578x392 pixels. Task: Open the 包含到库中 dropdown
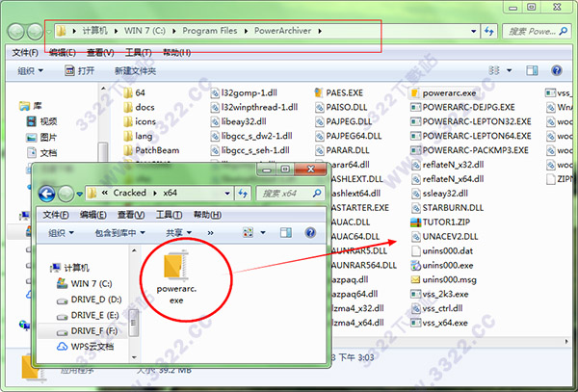(x=119, y=233)
